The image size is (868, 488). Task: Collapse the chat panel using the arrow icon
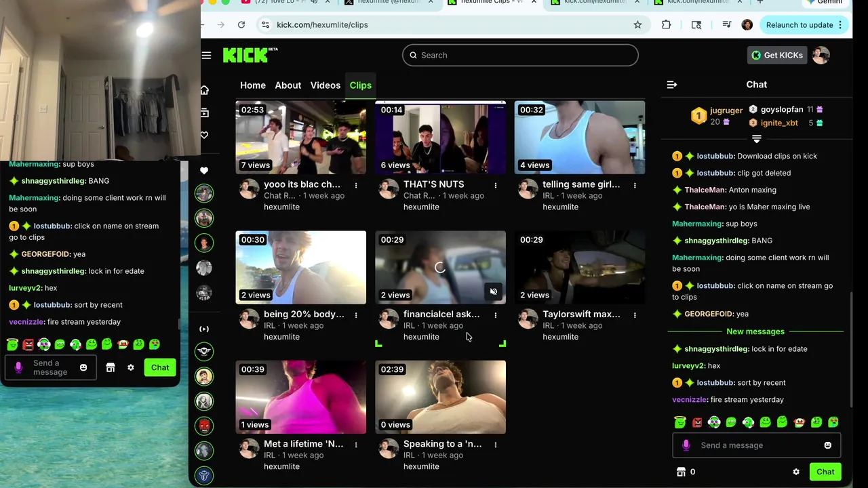coord(672,85)
